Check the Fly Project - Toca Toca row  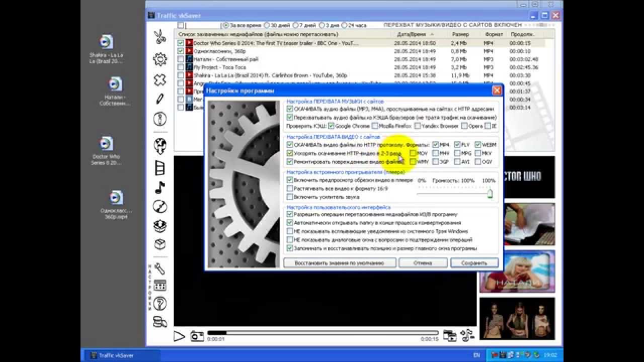point(181,67)
